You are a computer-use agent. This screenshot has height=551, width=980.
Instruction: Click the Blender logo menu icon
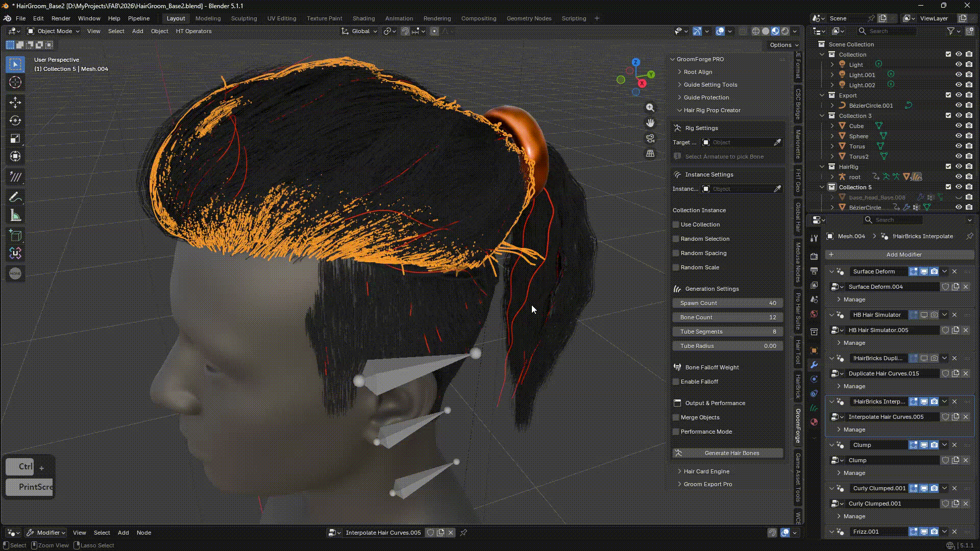point(7,18)
